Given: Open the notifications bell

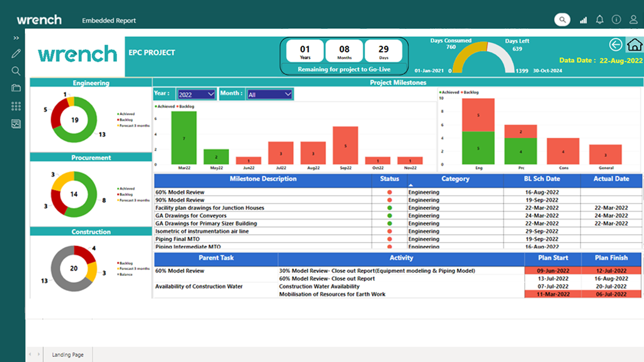Looking at the screenshot, I should (x=600, y=20).
